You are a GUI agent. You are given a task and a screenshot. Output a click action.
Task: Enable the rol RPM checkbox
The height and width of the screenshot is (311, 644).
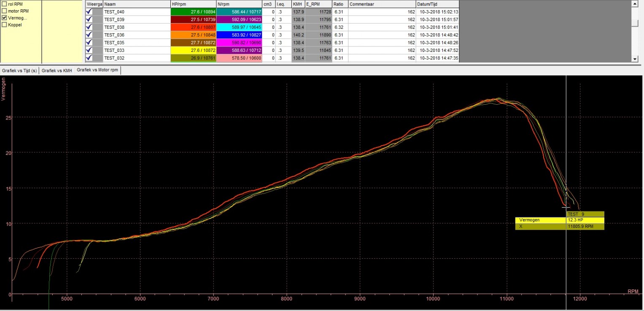(4, 4)
